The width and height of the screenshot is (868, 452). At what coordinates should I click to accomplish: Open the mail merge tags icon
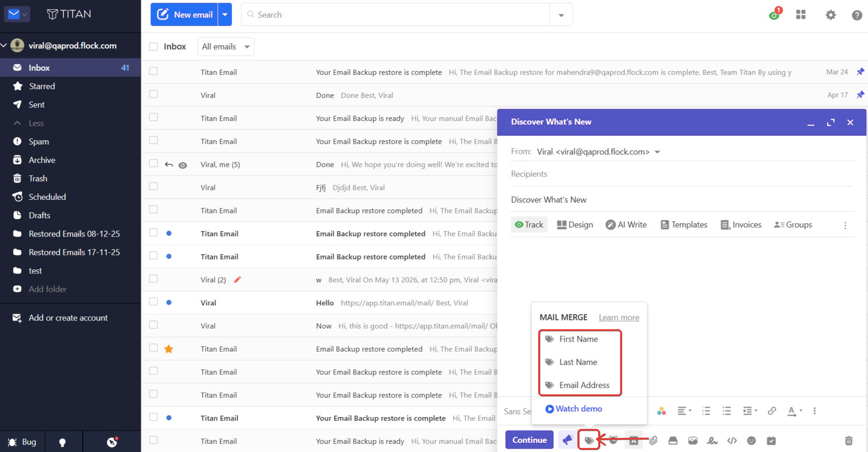tap(589, 440)
